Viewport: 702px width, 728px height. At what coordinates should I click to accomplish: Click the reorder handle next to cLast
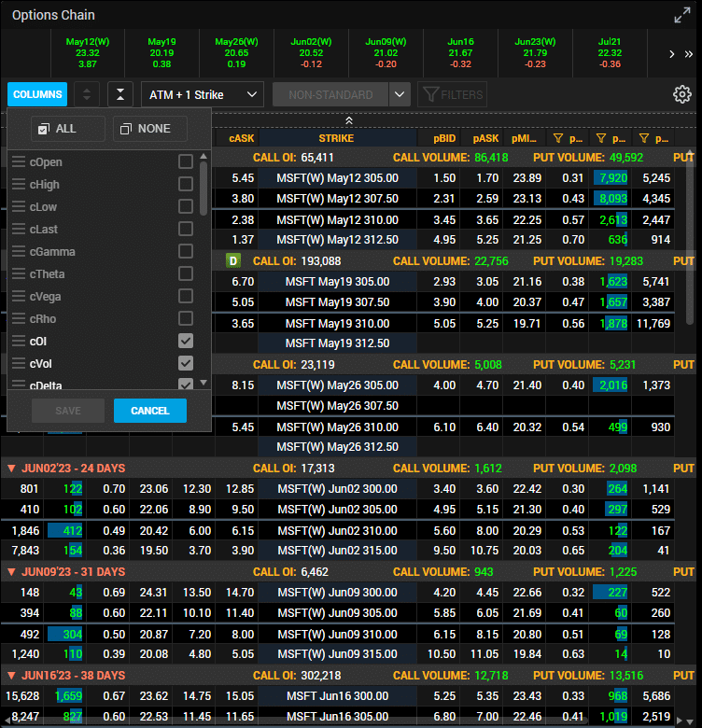pos(19,229)
